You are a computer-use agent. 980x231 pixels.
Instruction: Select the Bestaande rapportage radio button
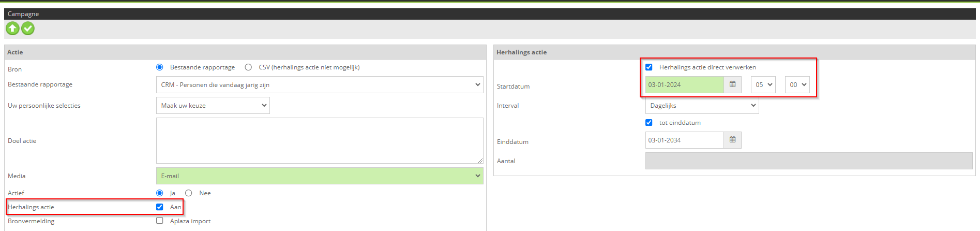tap(160, 67)
